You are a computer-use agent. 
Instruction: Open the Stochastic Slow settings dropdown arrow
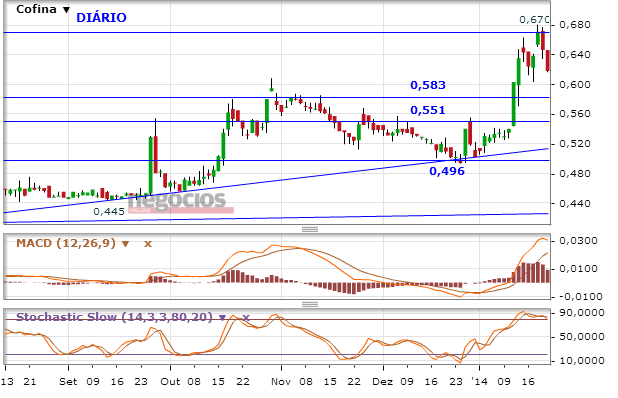222,318
